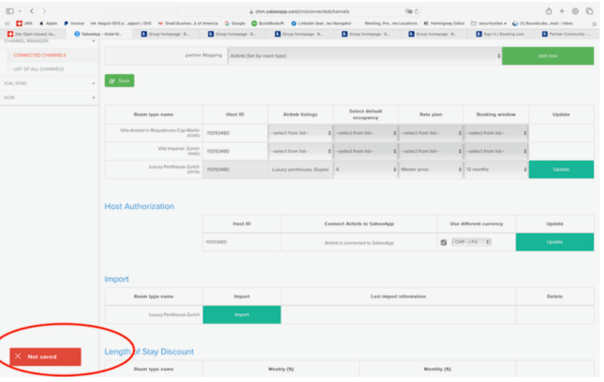Open the occupancy dropdown showing 6
604x382 pixels.
coord(366,169)
